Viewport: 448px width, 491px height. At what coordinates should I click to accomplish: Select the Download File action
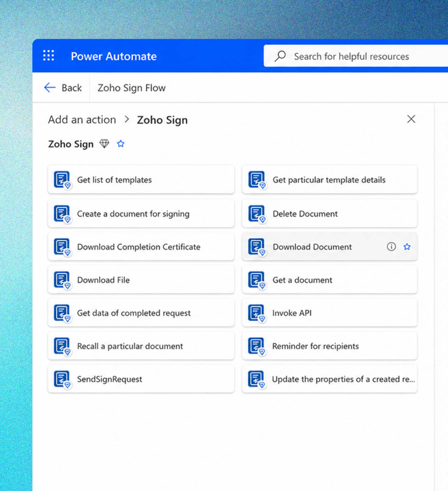(141, 280)
